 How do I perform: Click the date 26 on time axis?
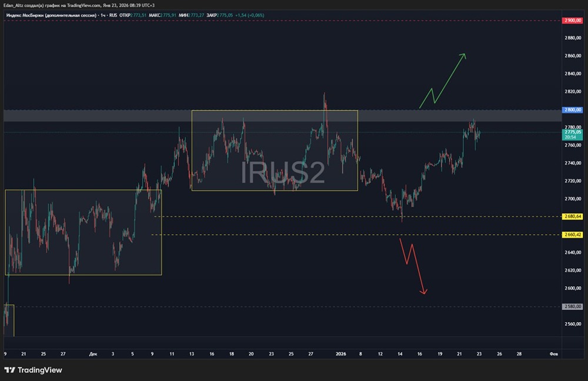(x=499, y=354)
